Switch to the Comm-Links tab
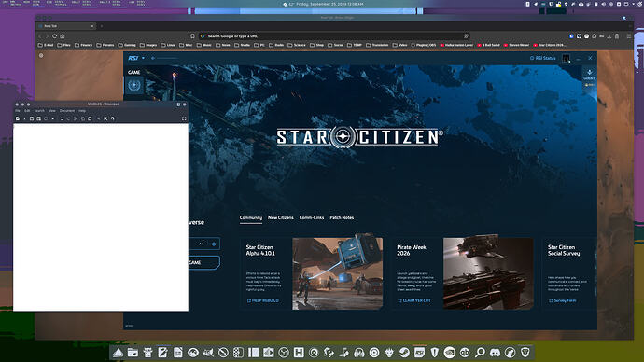Image resolution: width=644 pixels, height=362 pixels. pos(312,218)
